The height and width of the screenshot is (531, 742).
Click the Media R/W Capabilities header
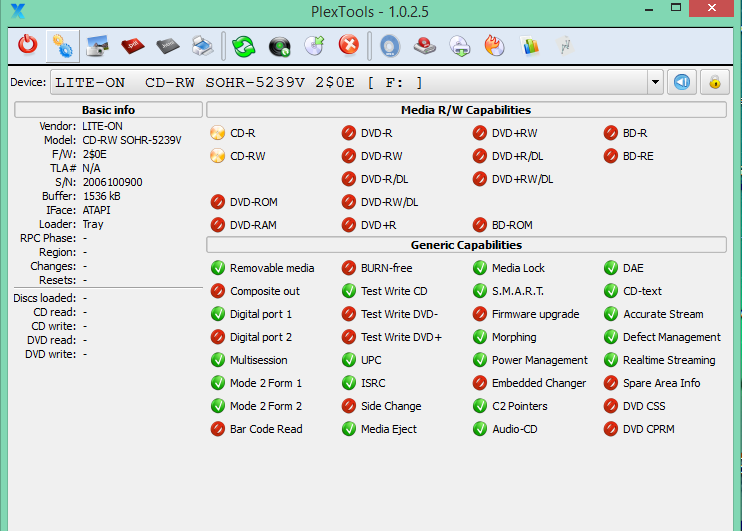coord(466,110)
